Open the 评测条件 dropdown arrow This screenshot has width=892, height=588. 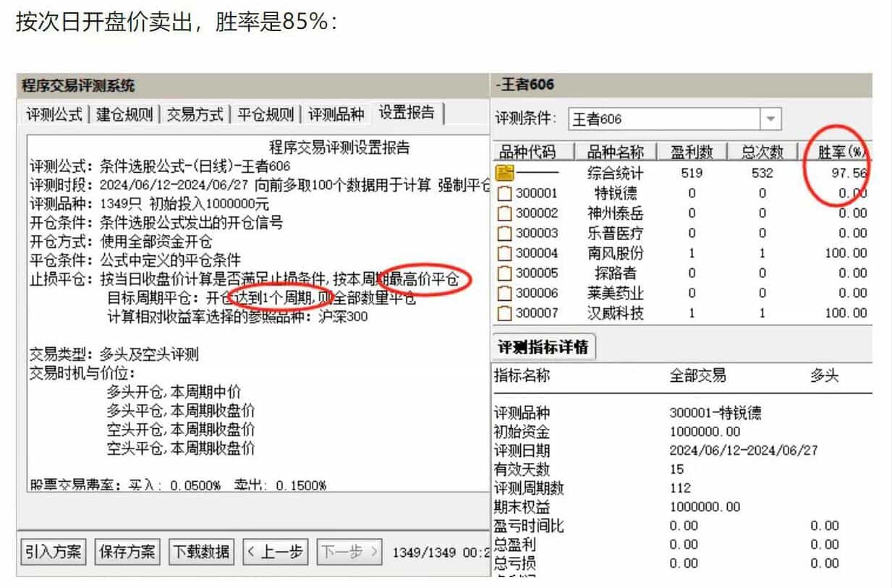770,119
